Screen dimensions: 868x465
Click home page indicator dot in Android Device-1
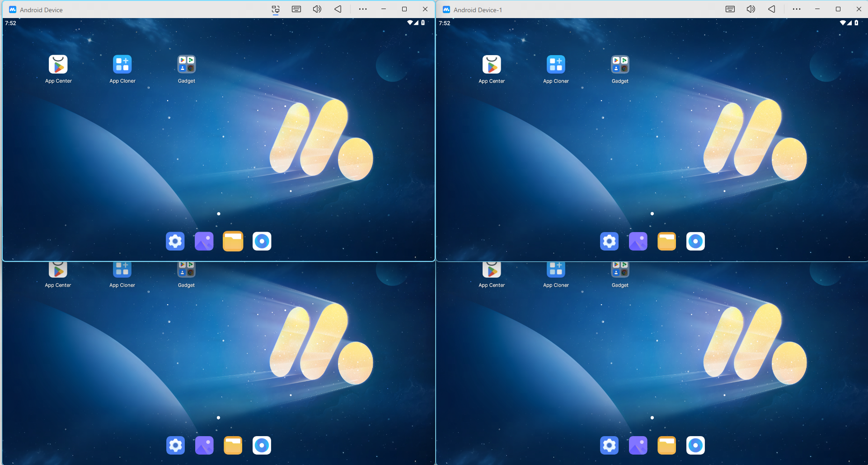point(652,214)
